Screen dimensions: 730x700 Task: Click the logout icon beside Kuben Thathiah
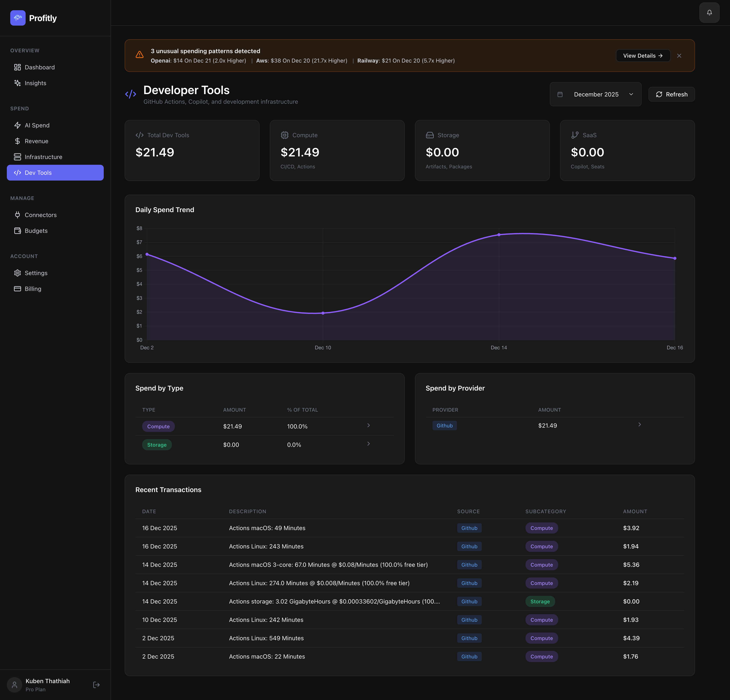[96, 685]
